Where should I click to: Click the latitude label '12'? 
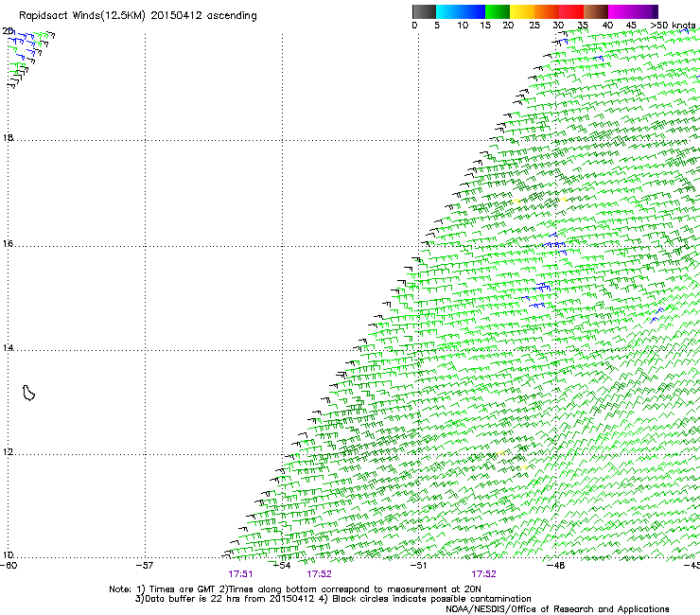[8, 451]
